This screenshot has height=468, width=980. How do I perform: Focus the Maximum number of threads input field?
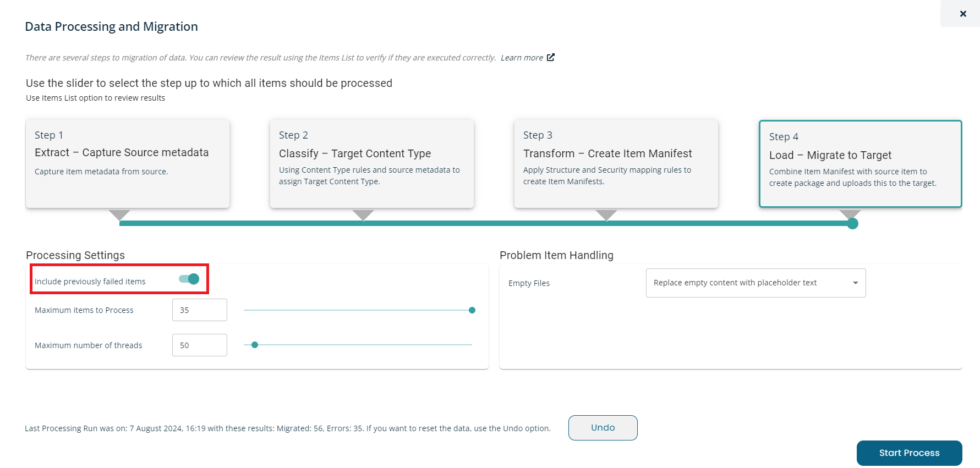coord(200,345)
